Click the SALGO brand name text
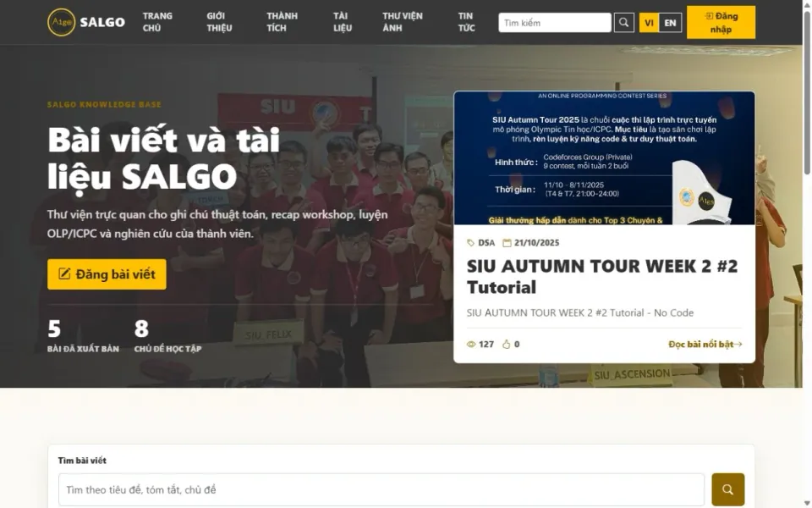Screen dimensions: 812x508 [x=102, y=22]
